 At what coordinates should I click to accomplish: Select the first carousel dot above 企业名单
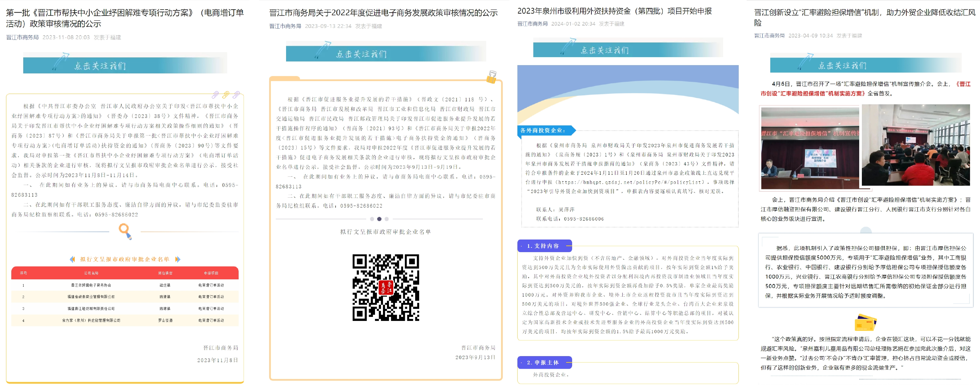pyautogui.click(x=372, y=219)
